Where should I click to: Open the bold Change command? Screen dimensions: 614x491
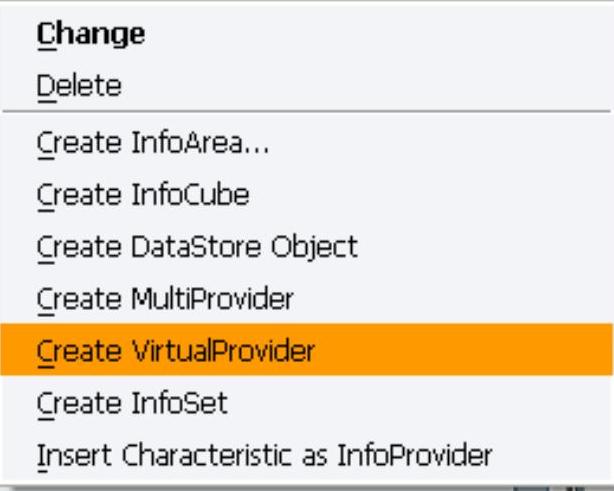click(91, 34)
